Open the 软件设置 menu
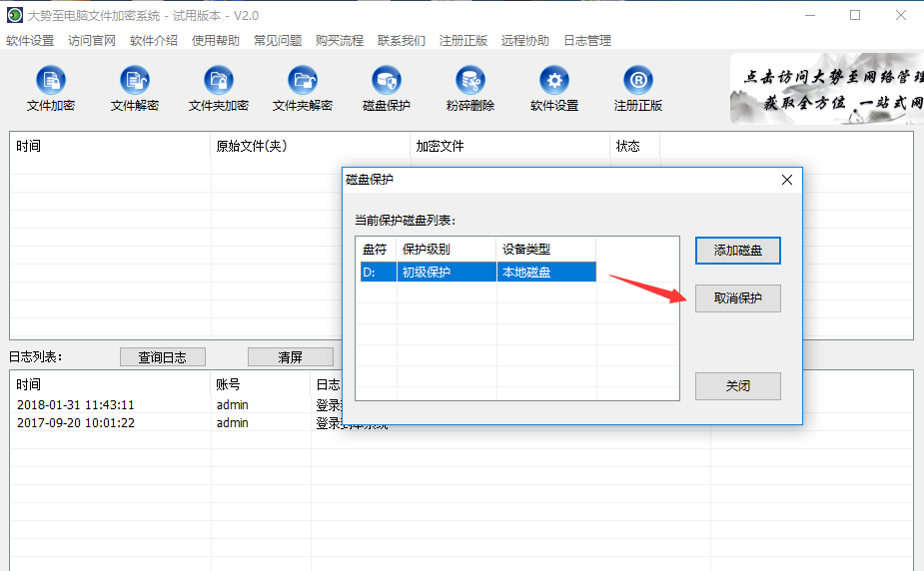The image size is (924, 571). (x=30, y=41)
